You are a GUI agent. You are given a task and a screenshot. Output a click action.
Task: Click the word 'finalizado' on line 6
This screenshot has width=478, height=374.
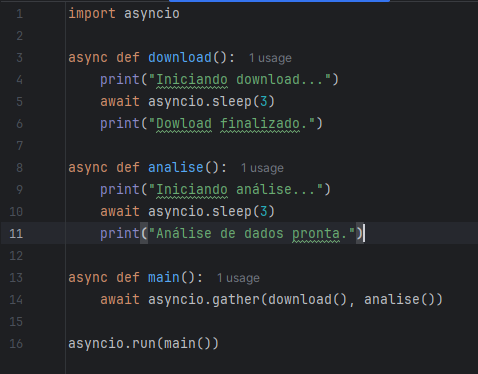click(260, 124)
